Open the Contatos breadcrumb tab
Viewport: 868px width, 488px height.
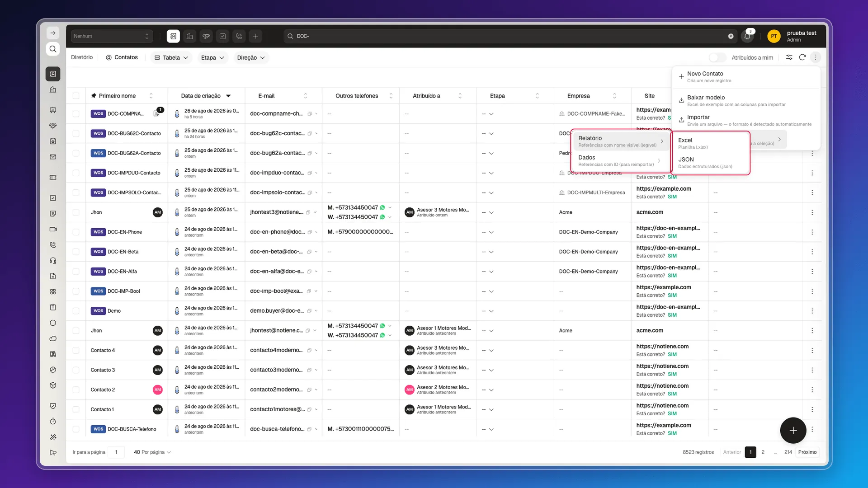click(x=122, y=57)
